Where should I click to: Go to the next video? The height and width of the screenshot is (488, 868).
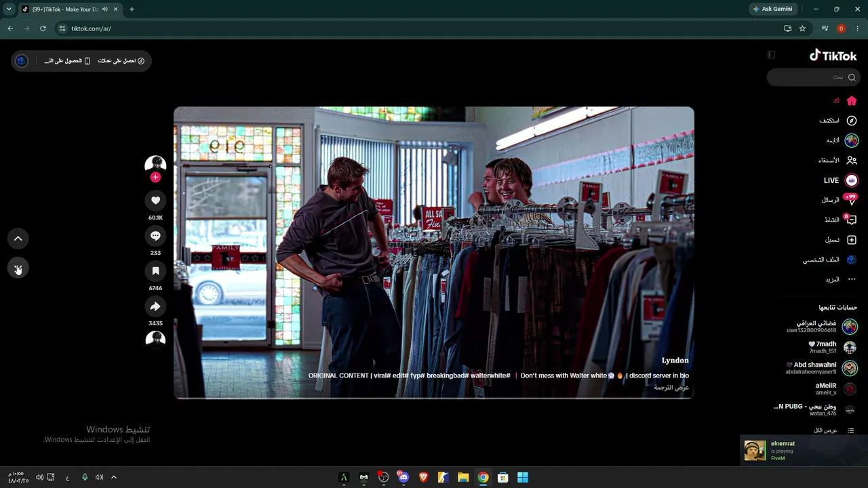pos(18,269)
